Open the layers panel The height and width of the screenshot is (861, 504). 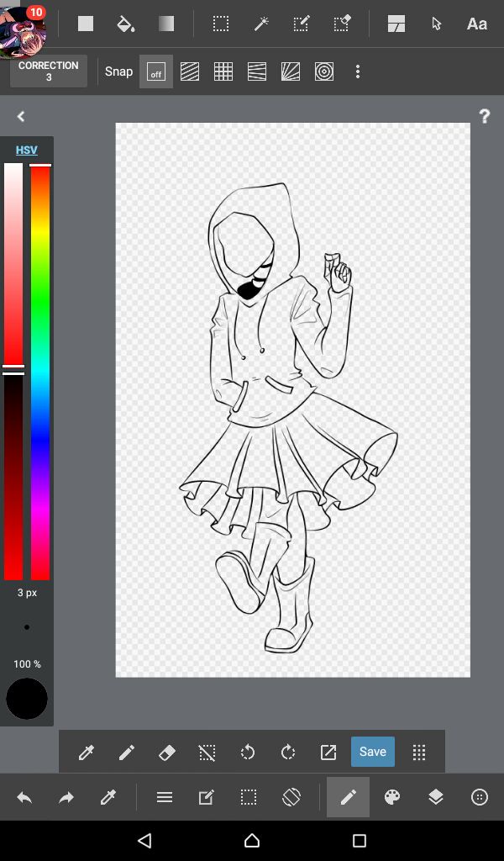click(435, 797)
